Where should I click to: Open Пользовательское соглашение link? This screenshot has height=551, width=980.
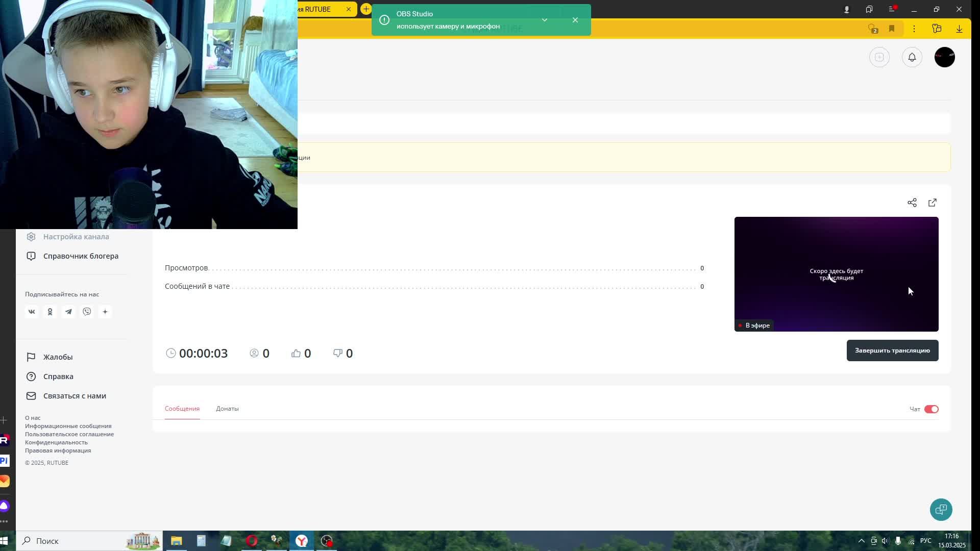pos(69,434)
